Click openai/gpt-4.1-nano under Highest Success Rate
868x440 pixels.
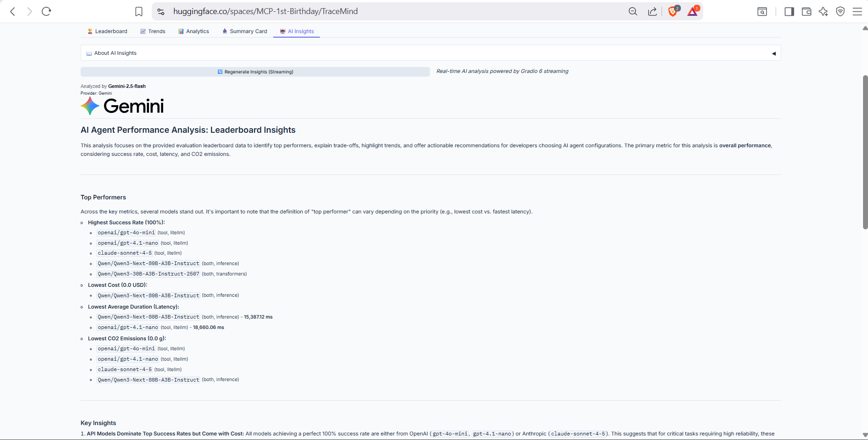128,243
